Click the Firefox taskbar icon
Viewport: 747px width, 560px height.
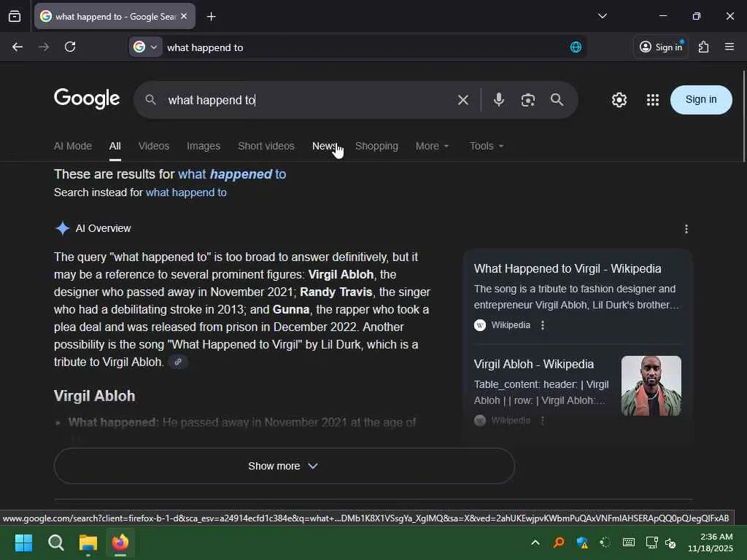120,542
